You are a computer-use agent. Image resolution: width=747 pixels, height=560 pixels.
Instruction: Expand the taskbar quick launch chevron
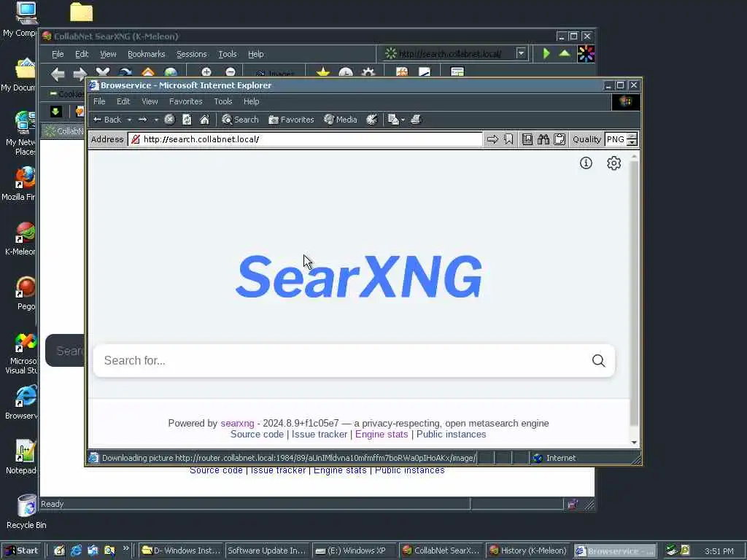(x=125, y=548)
